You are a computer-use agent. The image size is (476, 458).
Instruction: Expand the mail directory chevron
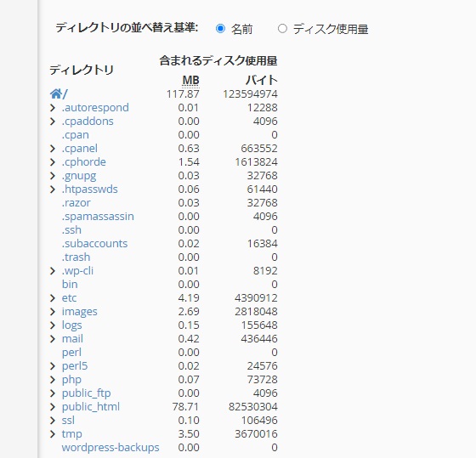tap(53, 339)
